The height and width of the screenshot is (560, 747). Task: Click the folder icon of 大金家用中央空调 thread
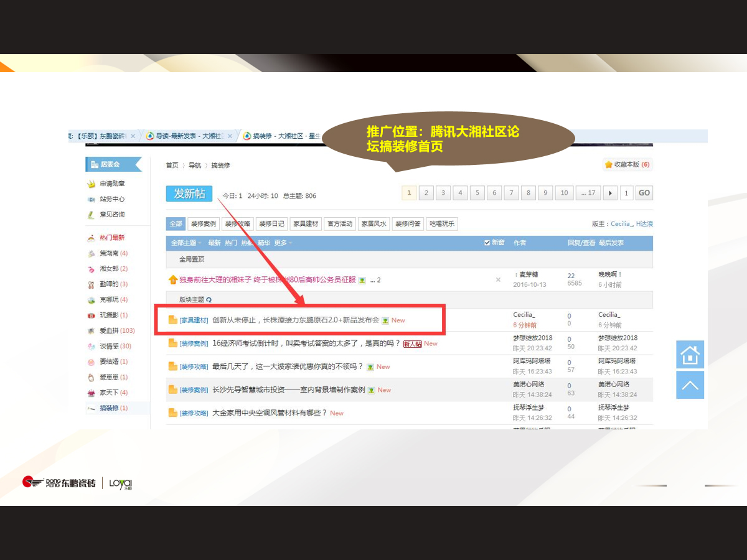click(173, 413)
